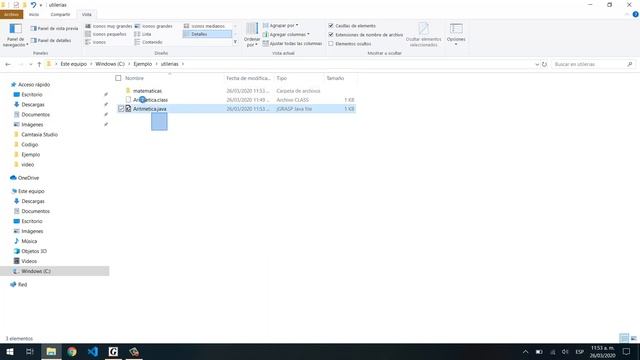
Task: Expand the address bar history dropdown
Action: 537,64
